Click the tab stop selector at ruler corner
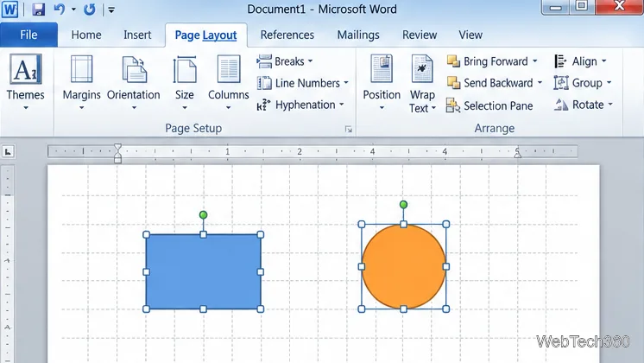Viewport: 644px width, 363px height. 8,152
